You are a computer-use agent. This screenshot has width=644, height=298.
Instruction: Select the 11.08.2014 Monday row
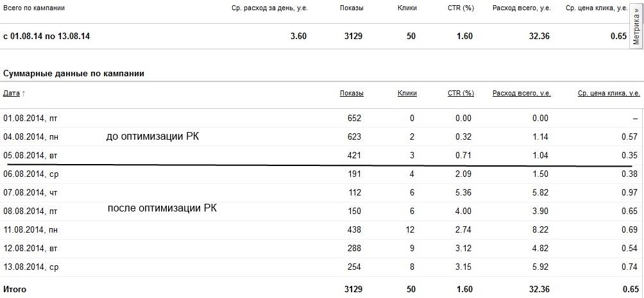(322, 230)
